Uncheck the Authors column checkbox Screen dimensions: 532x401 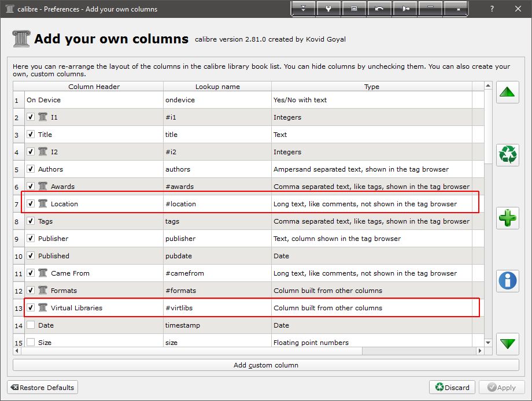coord(31,169)
